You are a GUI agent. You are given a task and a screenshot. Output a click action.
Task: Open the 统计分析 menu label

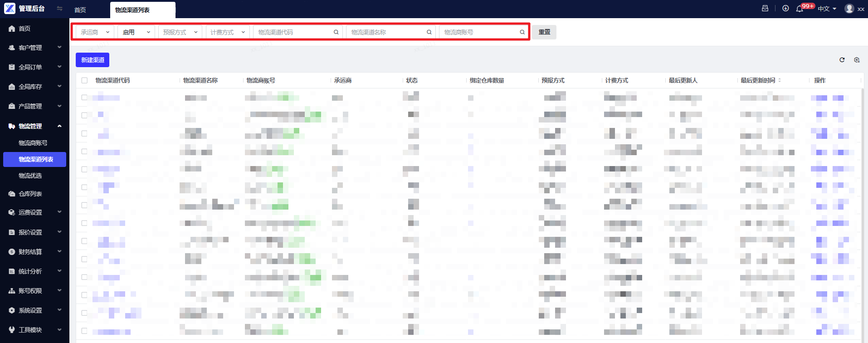coord(30,271)
